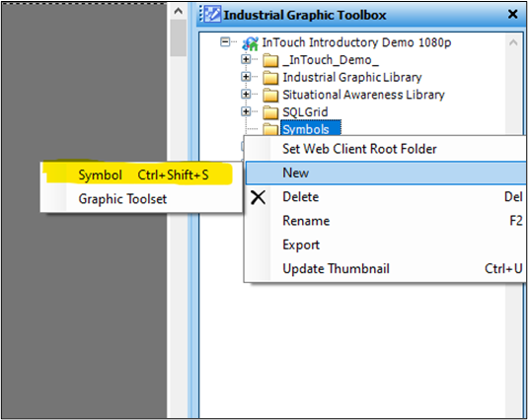Click the Situational Awareness Library folder icon

point(270,96)
